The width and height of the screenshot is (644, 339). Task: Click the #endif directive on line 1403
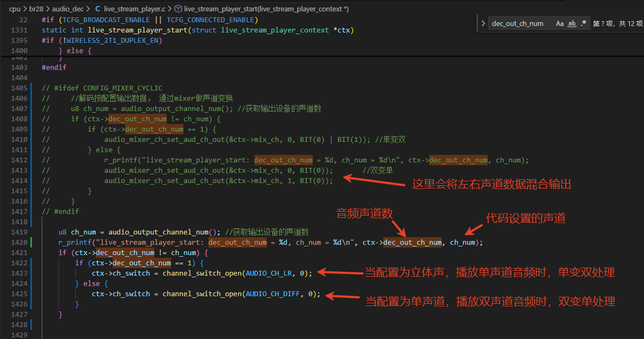[54, 67]
